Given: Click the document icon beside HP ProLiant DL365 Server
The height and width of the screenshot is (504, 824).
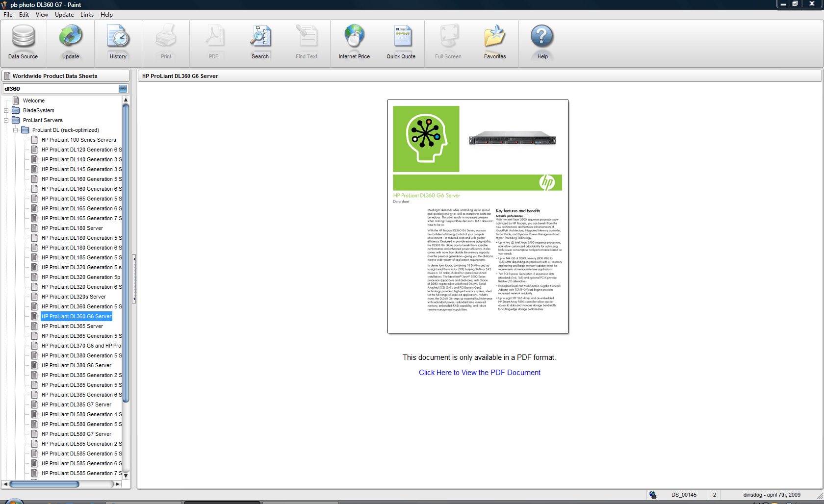Looking at the screenshot, I should pyautogui.click(x=34, y=326).
